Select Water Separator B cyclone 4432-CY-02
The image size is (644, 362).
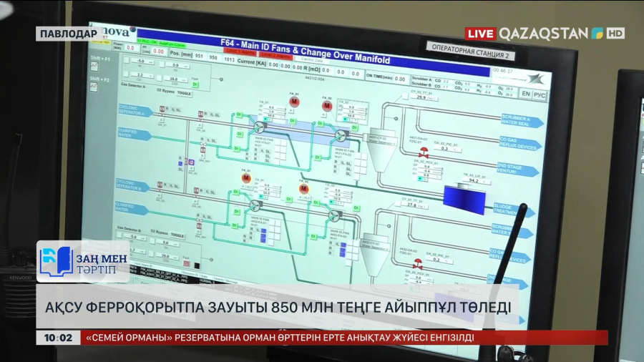[374, 255]
